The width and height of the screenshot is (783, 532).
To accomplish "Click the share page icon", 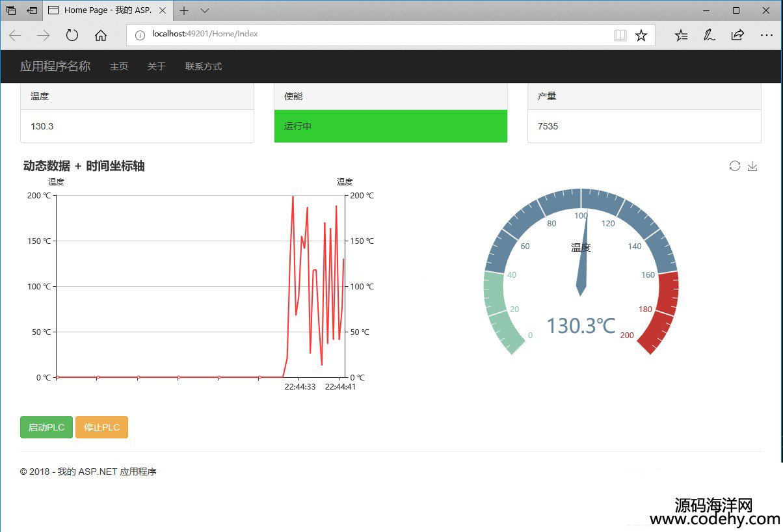I will tap(737, 35).
